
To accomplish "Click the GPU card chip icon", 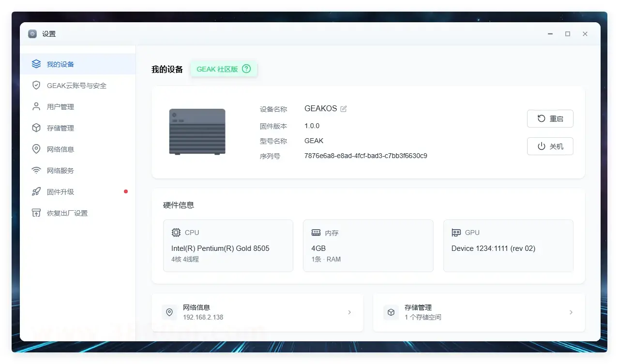I will point(455,232).
